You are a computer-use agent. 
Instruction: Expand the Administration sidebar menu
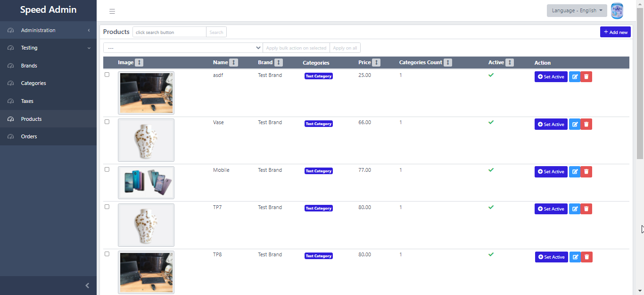coord(48,30)
